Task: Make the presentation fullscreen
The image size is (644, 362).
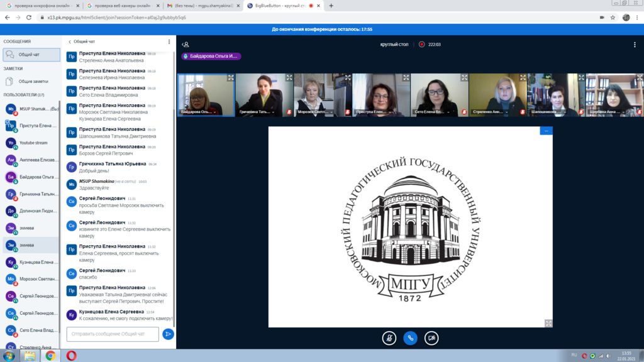Action: coord(548,323)
